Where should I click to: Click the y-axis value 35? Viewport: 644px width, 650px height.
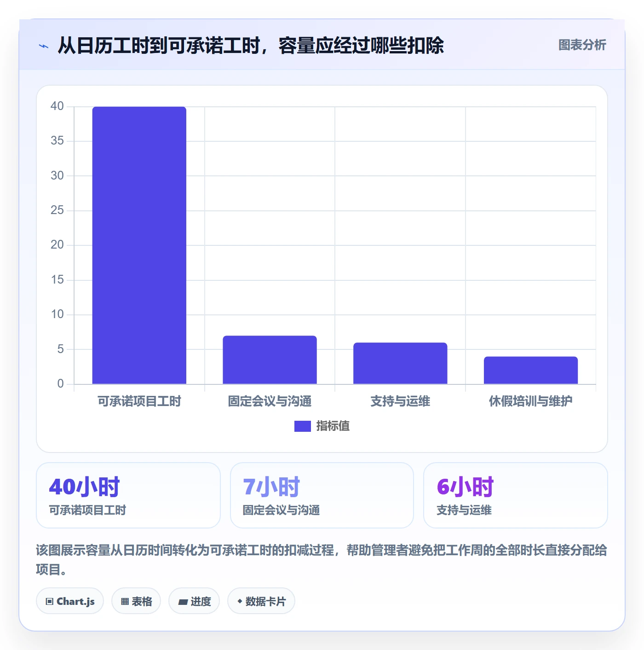[x=57, y=141]
